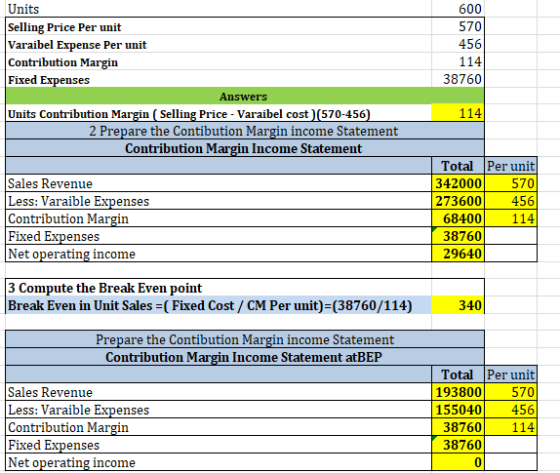Image resolution: width=560 pixels, height=473 pixels.
Task: Select the Sales Revenue label beside 342000
Action: point(50,184)
